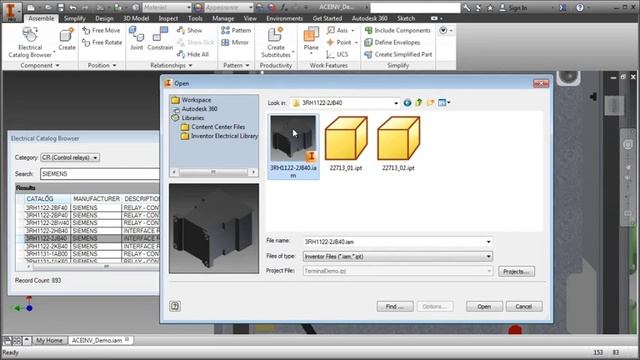Viewport: 640px width, 360px height.
Task: Select the Create component tool
Action: (x=67, y=39)
